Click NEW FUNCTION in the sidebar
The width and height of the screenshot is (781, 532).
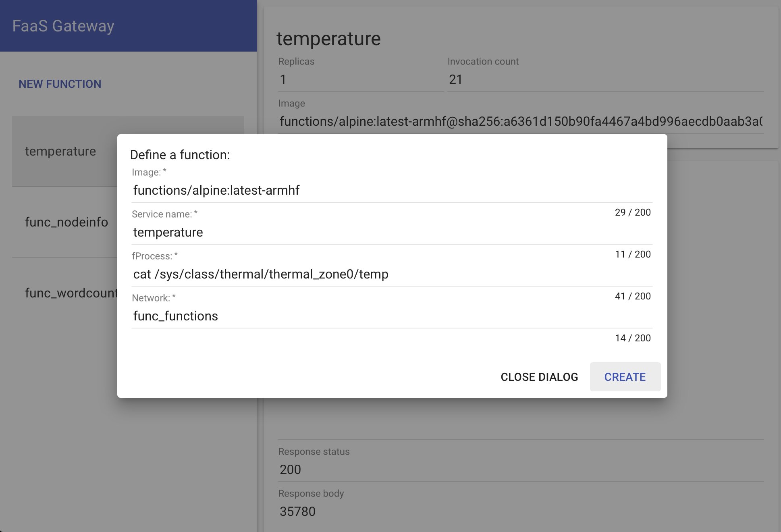point(60,84)
